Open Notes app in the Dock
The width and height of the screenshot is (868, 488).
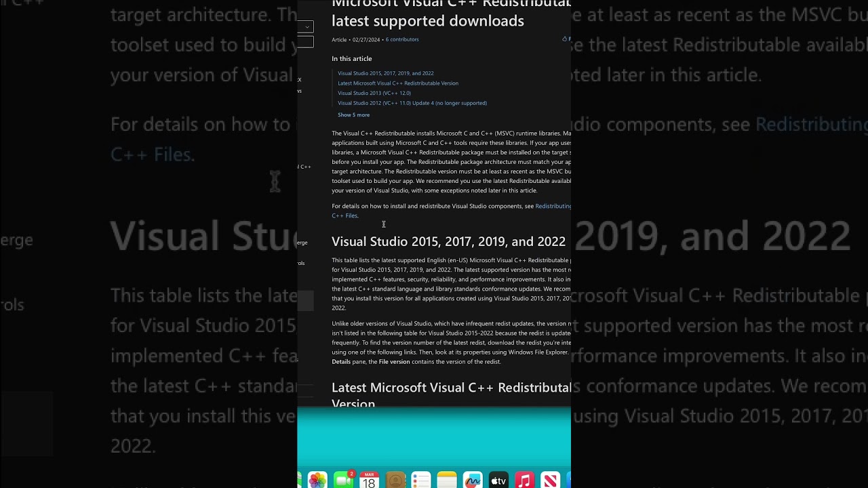point(447,481)
